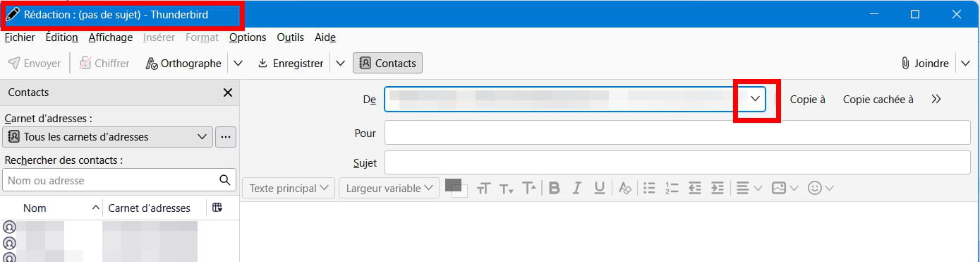The height and width of the screenshot is (262, 980).
Task: Click into the Sujet input field
Action: coord(677,162)
